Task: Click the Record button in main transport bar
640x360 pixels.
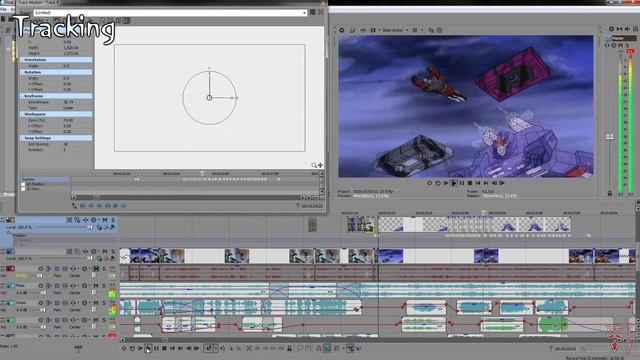Action: (x=124, y=348)
